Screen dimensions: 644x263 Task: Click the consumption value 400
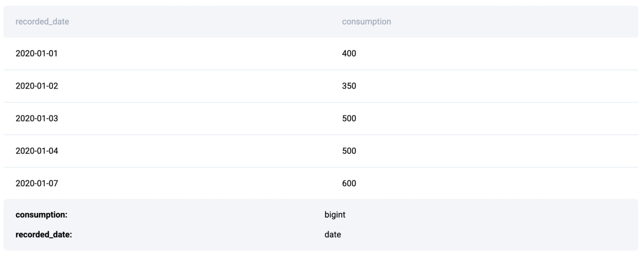[349, 53]
